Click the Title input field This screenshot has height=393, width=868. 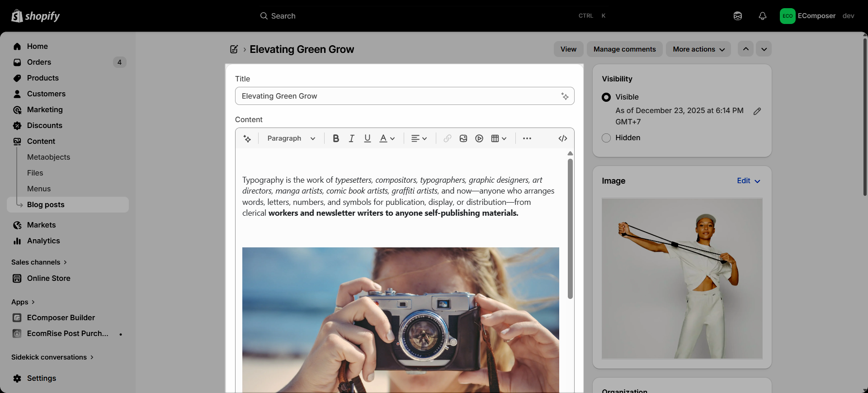[405, 96]
